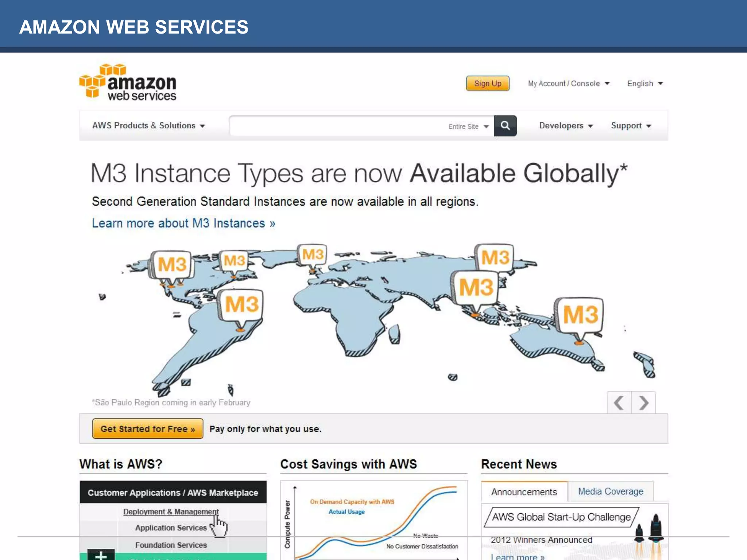
Task: Open the English language dropdown
Action: [645, 83]
